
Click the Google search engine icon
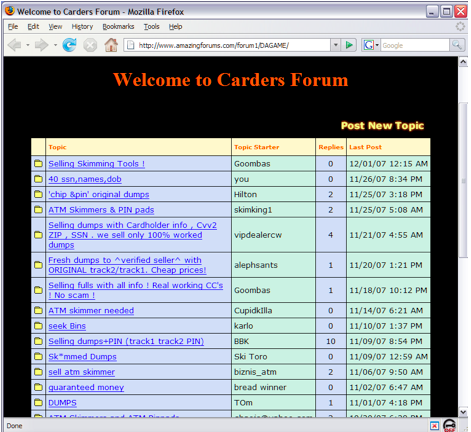pos(368,45)
